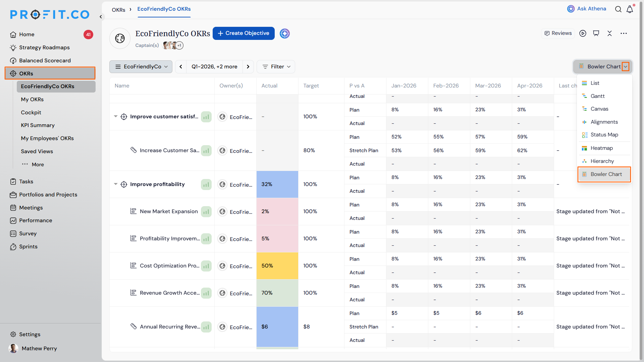Click chart icon for Cost Optimization Pro... row
The height and width of the screenshot is (362, 644).
tap(206, 266)
